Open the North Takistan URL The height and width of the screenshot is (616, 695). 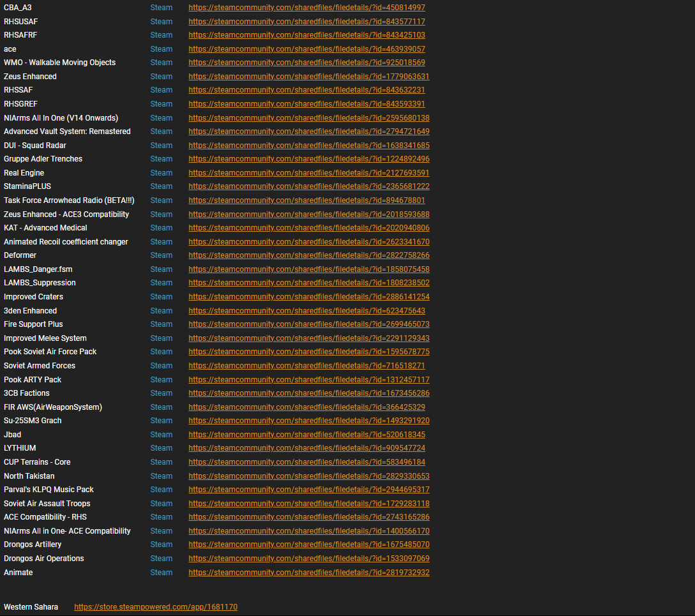[309, 476]
